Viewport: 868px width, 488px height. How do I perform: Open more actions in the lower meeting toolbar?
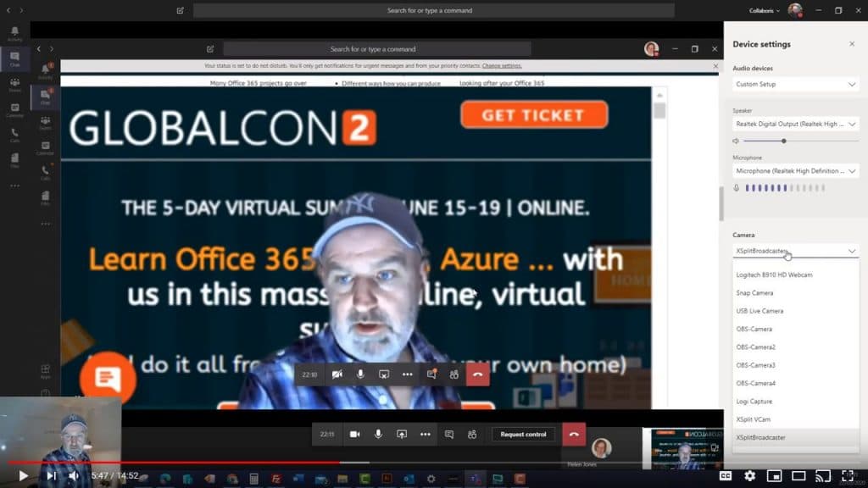[x=426, y=435]
